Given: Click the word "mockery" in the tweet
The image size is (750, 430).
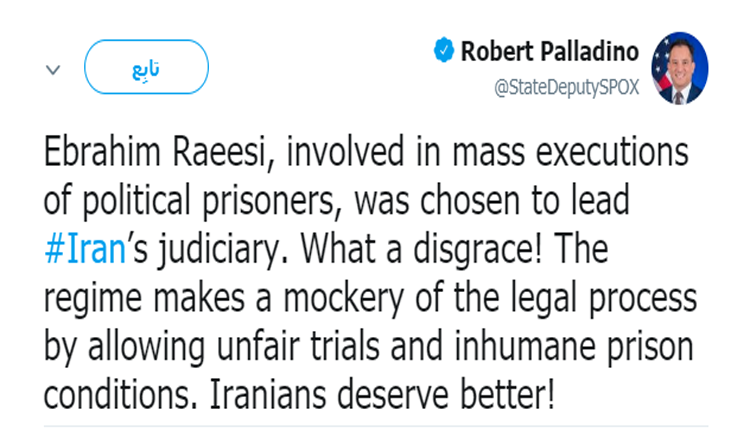Looking at the screenshot, I should click(344, 299).
